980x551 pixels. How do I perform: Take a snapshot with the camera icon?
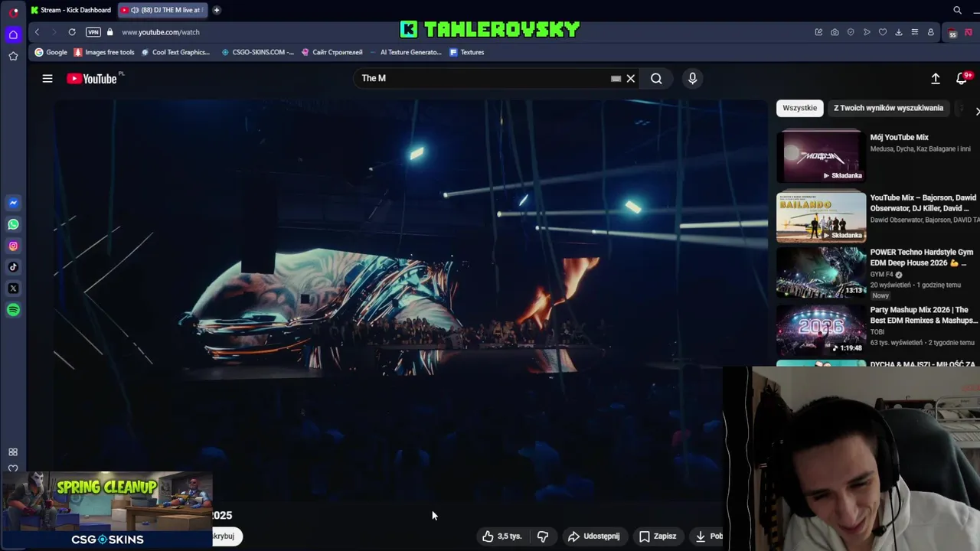[x=835, y=32]
